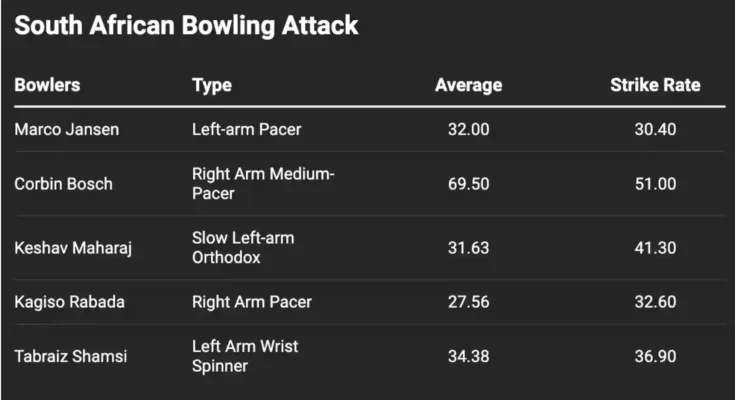Select Bosch's 69.50 average value
This screenshot has width=735, height=400.
tap(468, 184)
